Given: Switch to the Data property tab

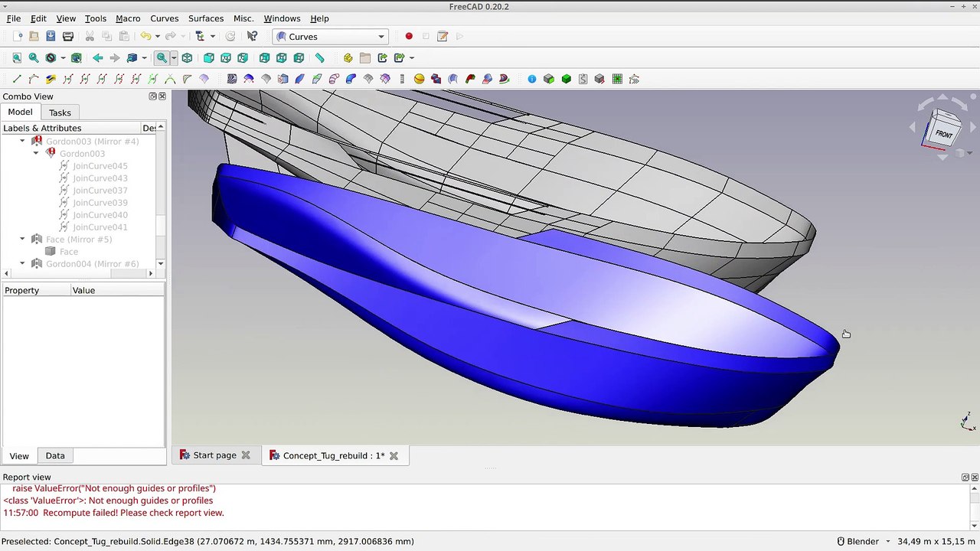Looking at the screenshot, I should (x=55, y=455).
